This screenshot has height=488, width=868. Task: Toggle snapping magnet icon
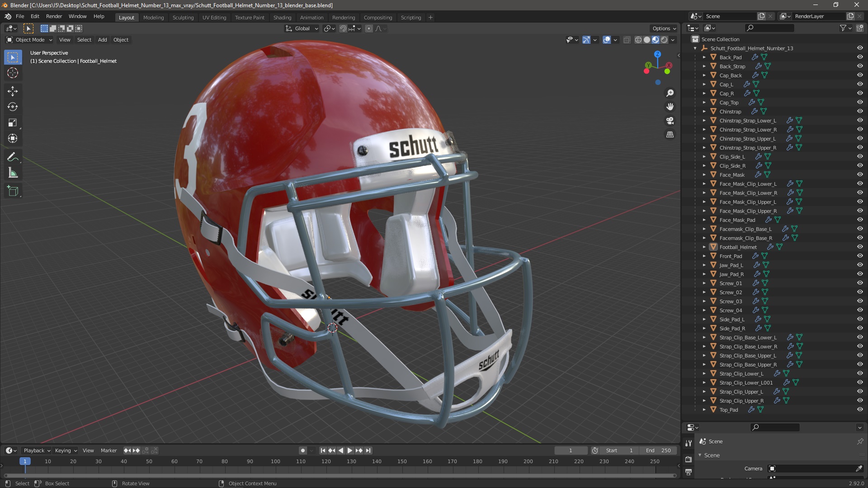(x=343, y=28)
